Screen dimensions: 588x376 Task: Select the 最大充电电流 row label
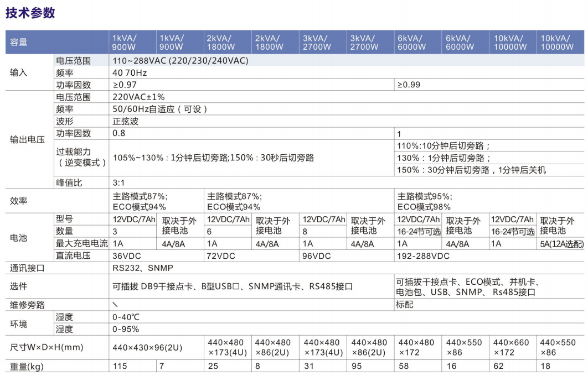click(82, 243)
